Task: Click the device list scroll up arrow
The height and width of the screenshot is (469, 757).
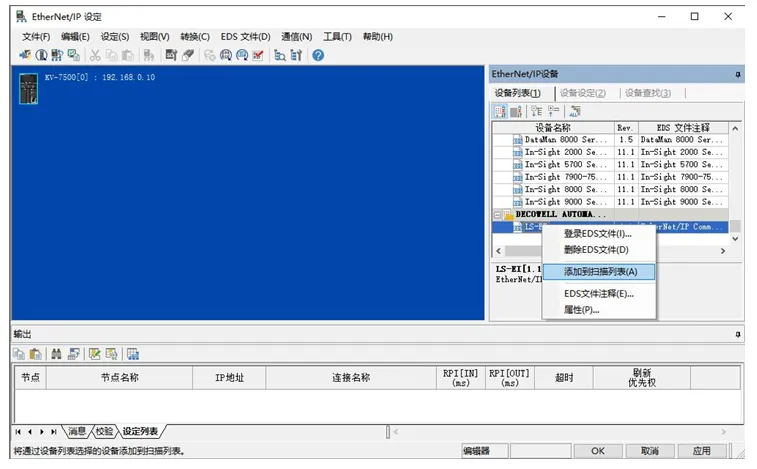Action: 735,128
